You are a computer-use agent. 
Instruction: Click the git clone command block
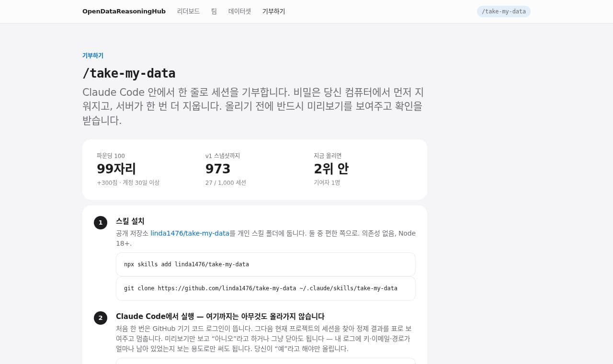[x=266, y=288]
